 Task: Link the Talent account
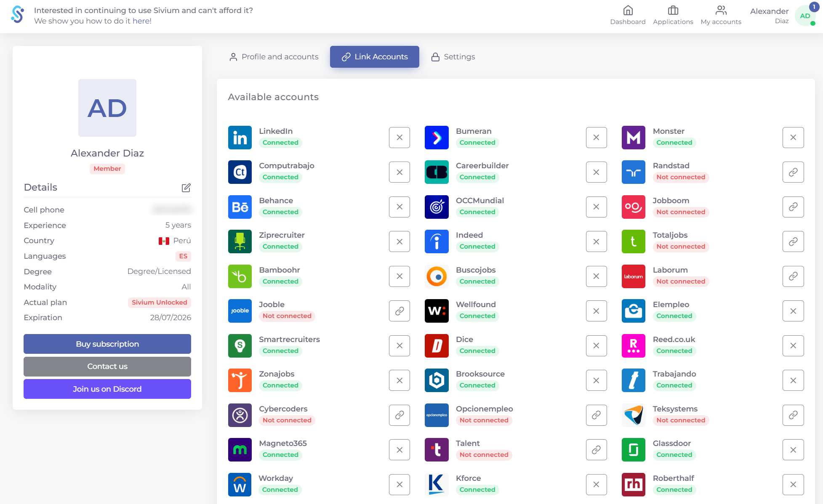click(597, 450)
